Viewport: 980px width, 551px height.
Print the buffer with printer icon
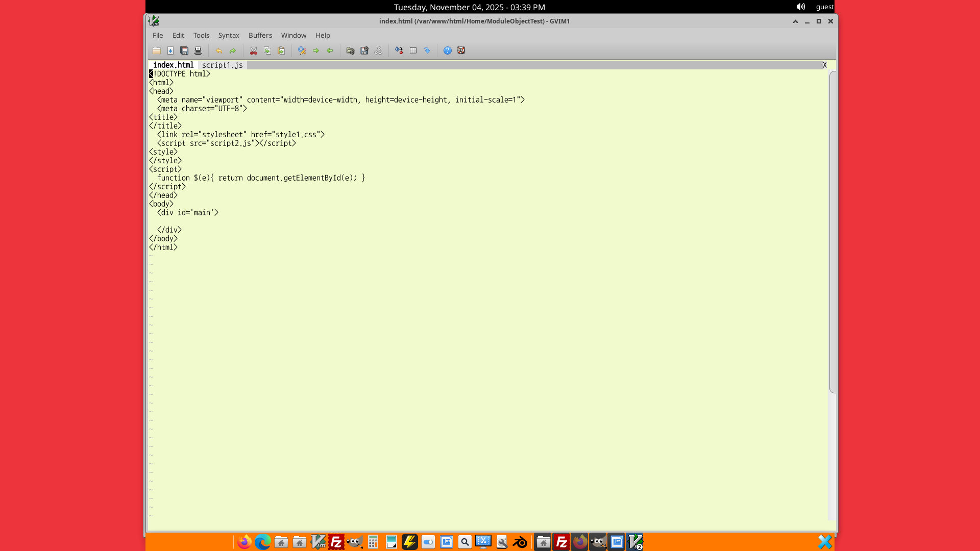(x=198, y=51)
